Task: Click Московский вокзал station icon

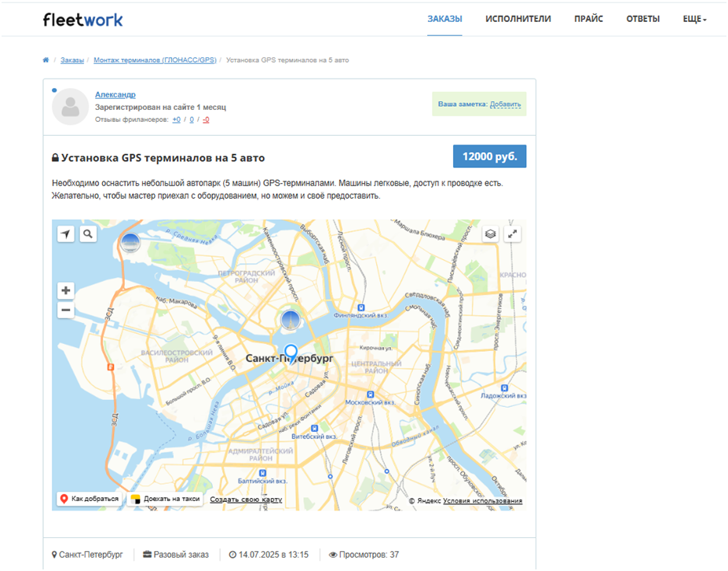Action: (x=370, y=394)
